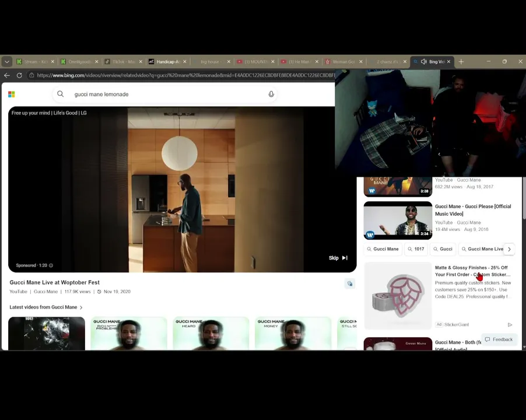Click the ad info icon beside Sponsored
Image resolution: width=526 pixels, height=420 pixels.
tap(51, 265)
